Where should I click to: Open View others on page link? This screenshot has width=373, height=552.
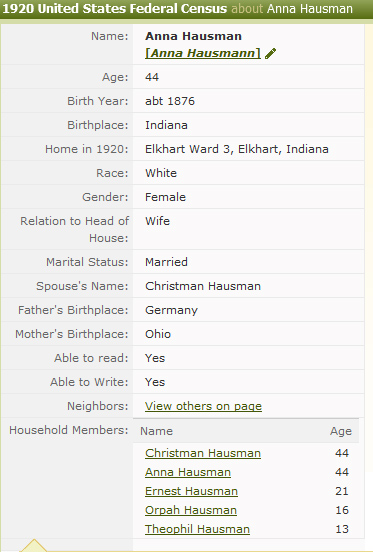coord(203,406)
